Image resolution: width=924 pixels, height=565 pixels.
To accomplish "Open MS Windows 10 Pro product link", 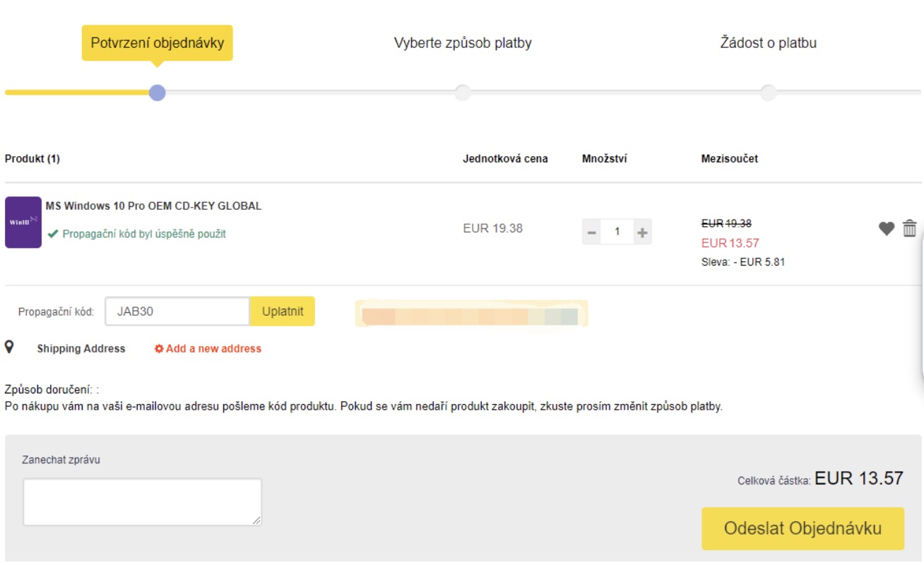I will pos(153,206).
